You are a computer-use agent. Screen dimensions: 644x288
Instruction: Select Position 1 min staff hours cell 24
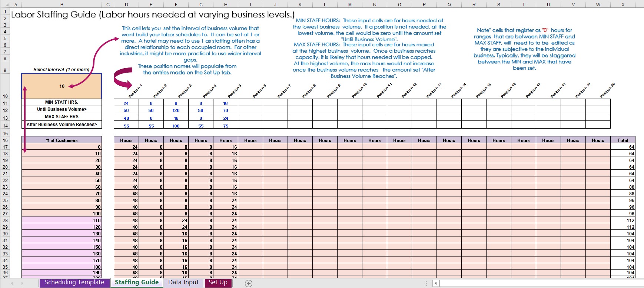(126, 103)
